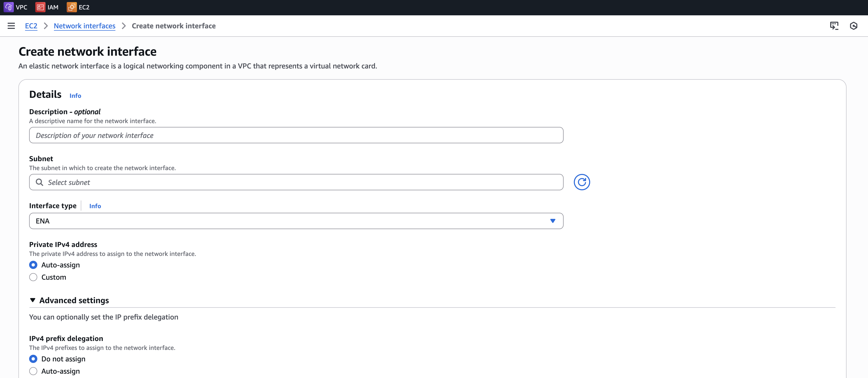868x378 pixels.
Task: Launch AWS CloudShell from the header
Action: 835,26
